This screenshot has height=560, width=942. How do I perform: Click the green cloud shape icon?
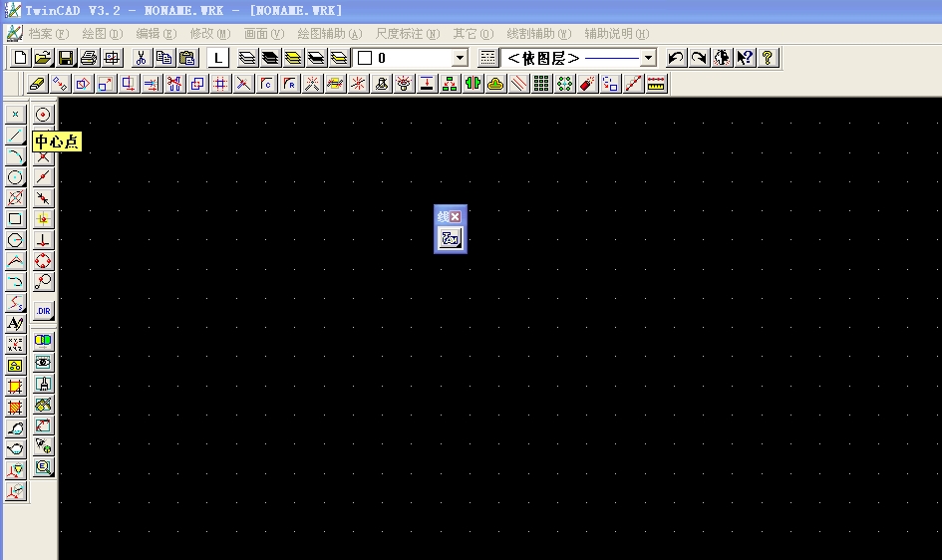tap(495, 84)
